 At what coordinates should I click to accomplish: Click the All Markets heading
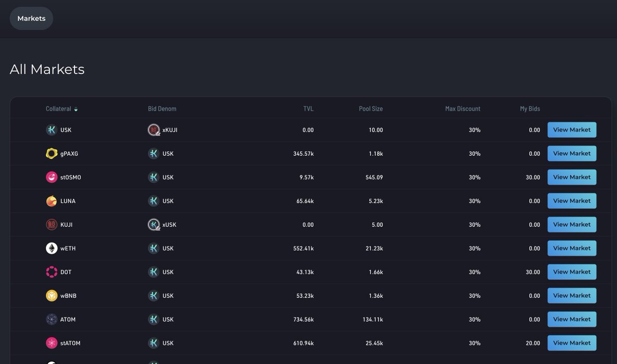coord(47,69)
